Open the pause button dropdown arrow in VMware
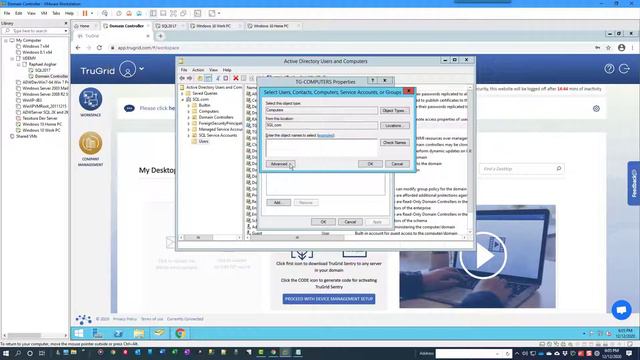This screenshot has width=640, height=360. coord(92,13)
